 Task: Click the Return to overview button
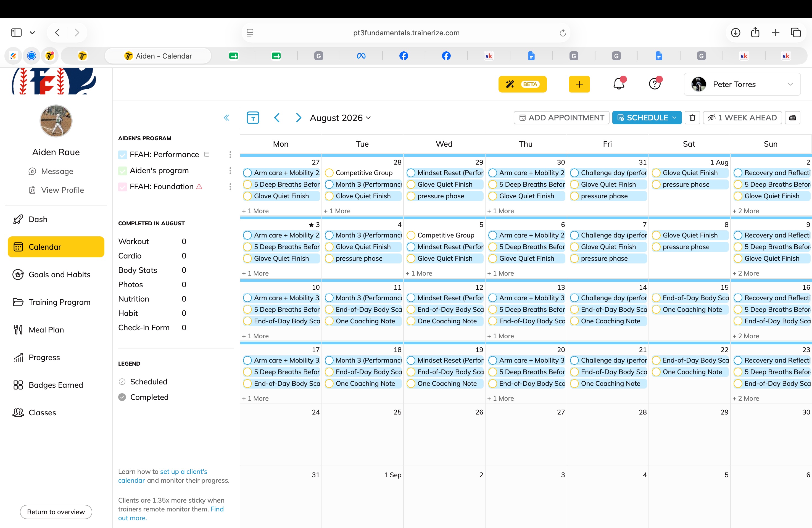pyautogui.click(x=56, y=512)
